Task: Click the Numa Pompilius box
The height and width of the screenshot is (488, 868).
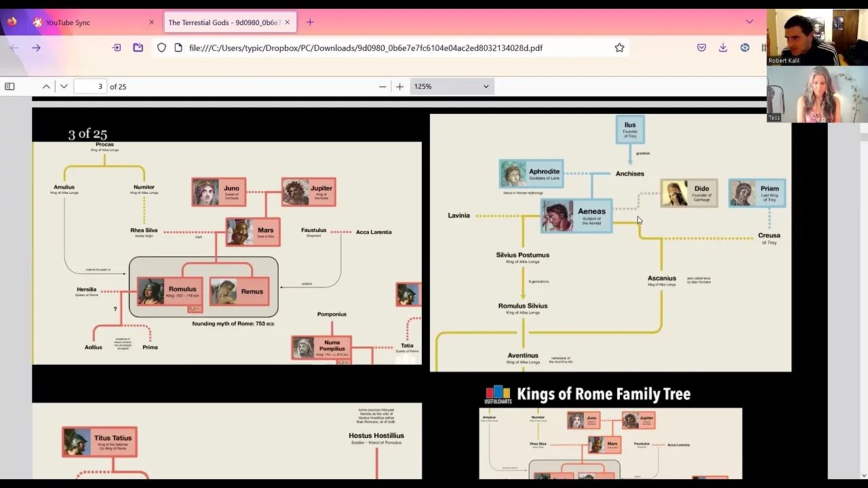Action: 321,348
